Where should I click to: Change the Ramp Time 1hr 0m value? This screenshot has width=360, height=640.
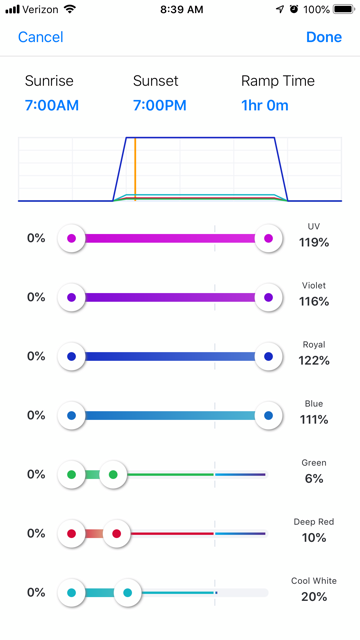pos(264,105)
